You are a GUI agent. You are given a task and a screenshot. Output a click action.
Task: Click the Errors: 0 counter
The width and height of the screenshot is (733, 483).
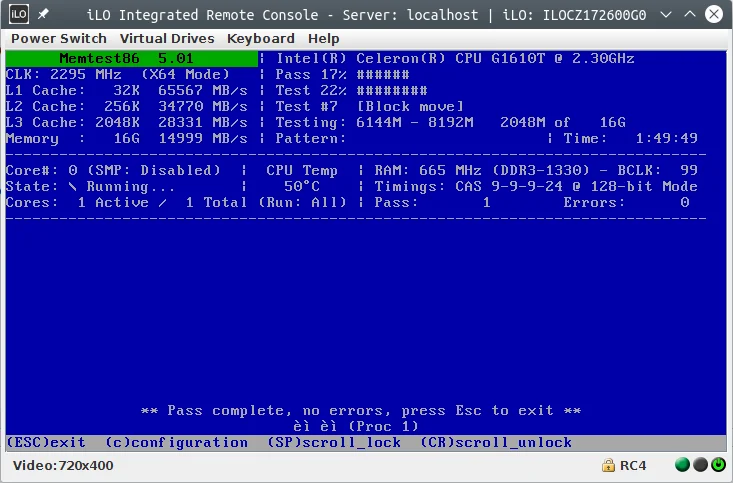pyautogui.click(x=626, y=202)
